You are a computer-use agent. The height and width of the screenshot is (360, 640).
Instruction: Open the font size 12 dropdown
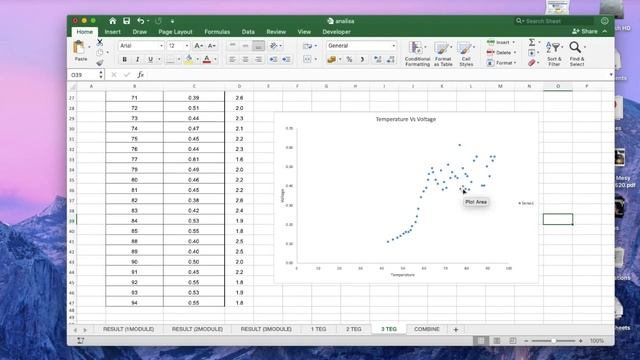click(x=187, y=46)
